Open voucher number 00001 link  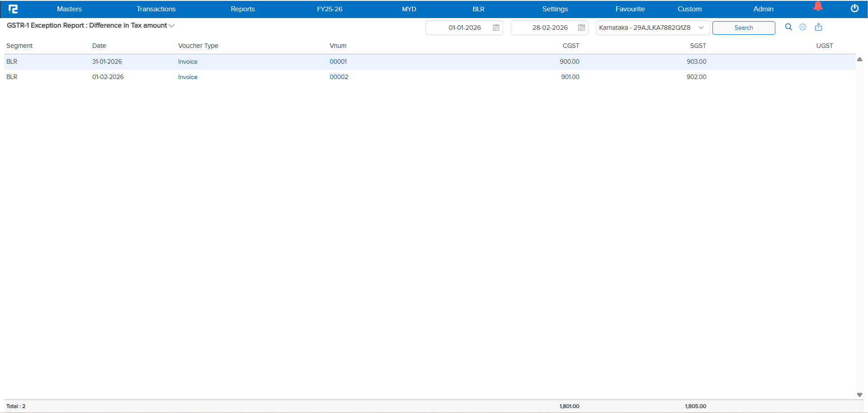(x=338, y=61)
